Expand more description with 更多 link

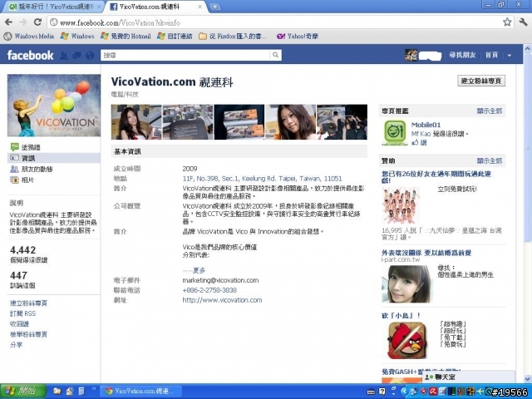[199, 270]
